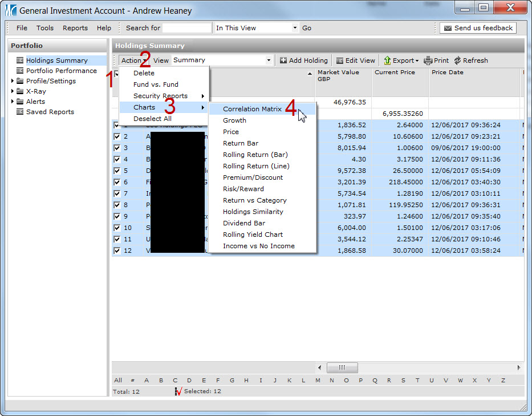
Task: Open the View Summary dropdown
Action: click(269, 60)
